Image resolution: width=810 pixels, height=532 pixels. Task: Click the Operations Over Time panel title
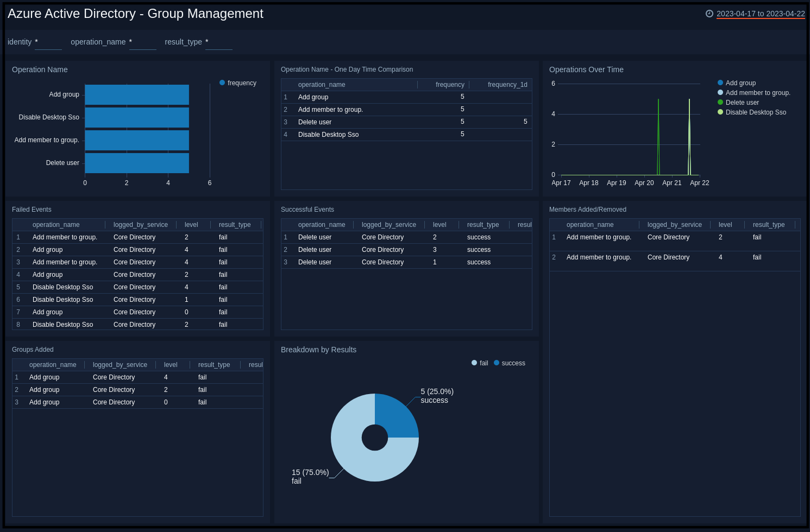click(x=586, y=69)
